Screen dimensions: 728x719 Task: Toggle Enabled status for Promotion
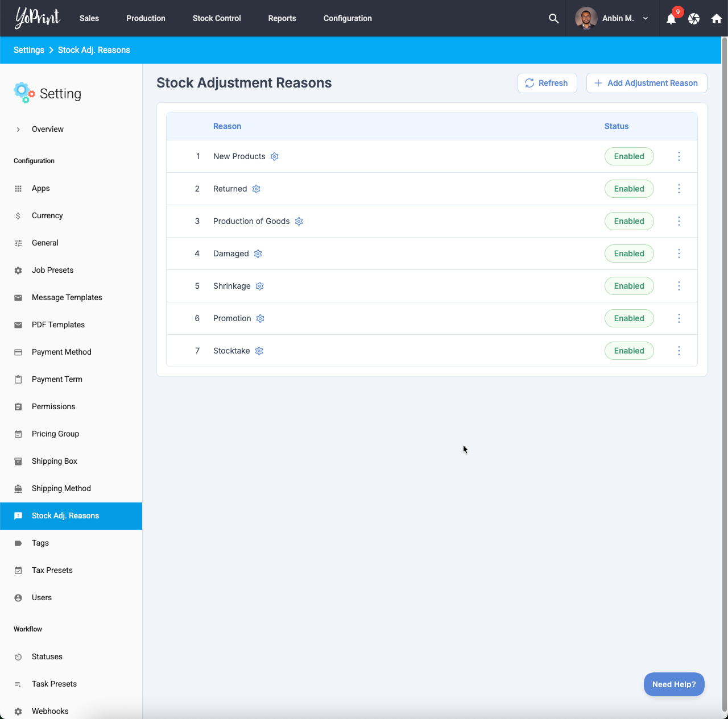[629, 318]
